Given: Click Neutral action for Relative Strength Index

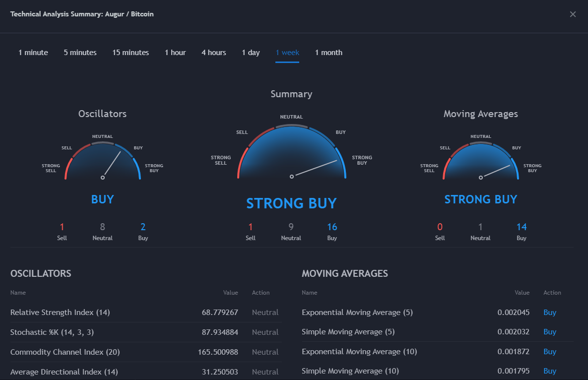Looking at the screenshot, I should pyautogui.click(x=265, y=313).
